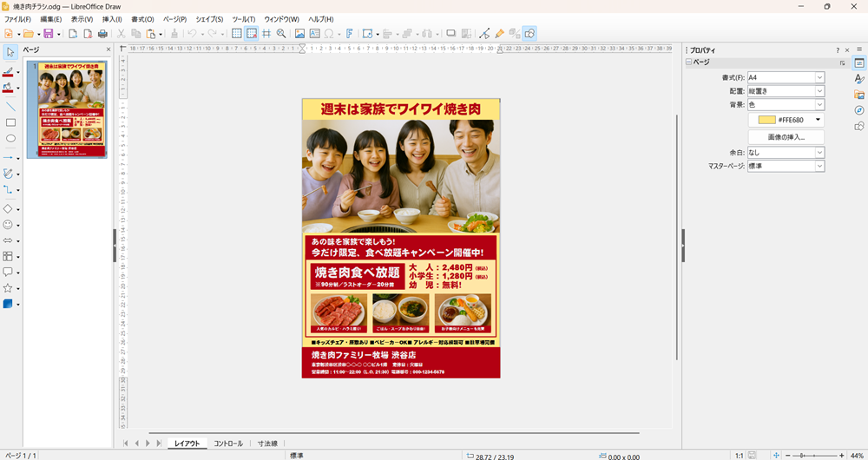The height and width of the screenshot is (460, 868).
Task: Close the ページ pages panel
Action: click(108, 49)
